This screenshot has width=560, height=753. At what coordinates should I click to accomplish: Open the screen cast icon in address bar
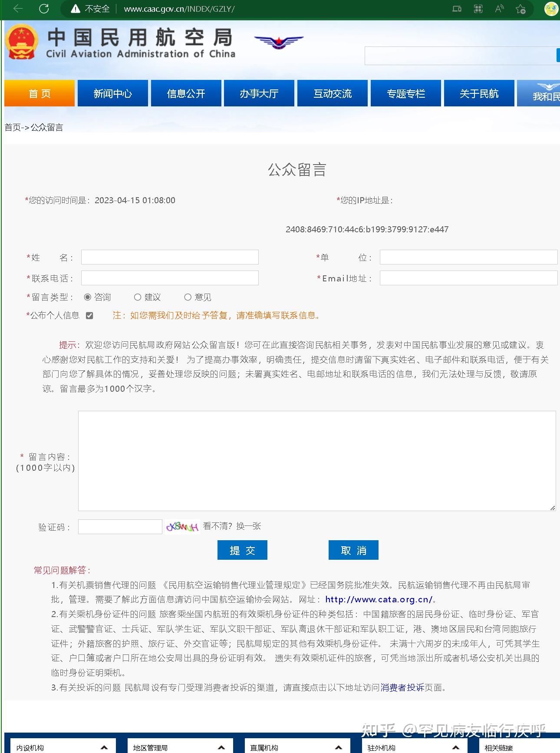(457, 9)
